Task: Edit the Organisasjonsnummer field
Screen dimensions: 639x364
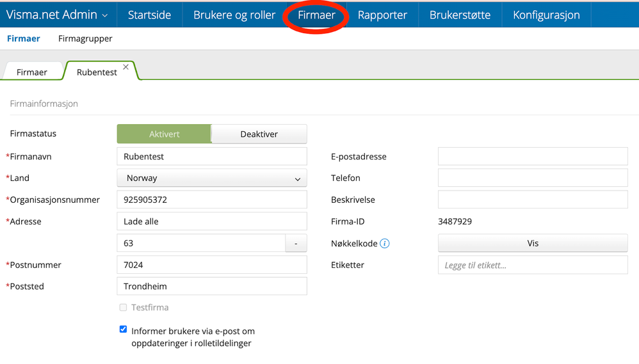Action: coord(212,200)
